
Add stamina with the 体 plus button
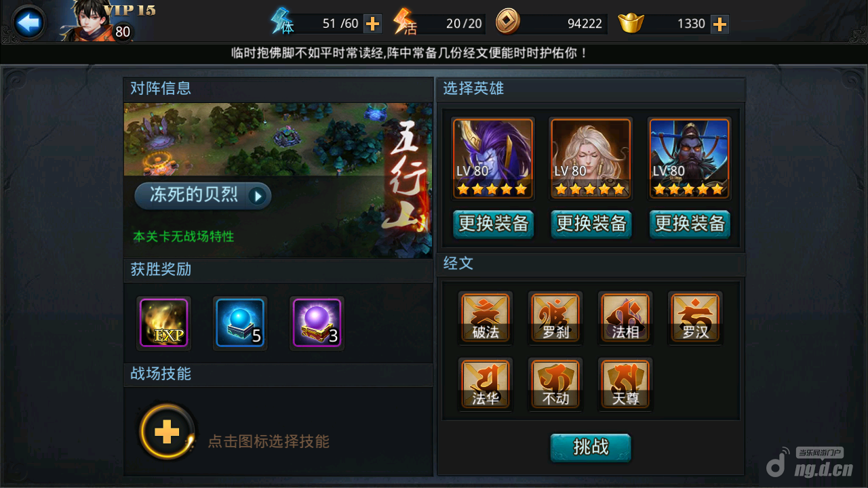point(372,24)
